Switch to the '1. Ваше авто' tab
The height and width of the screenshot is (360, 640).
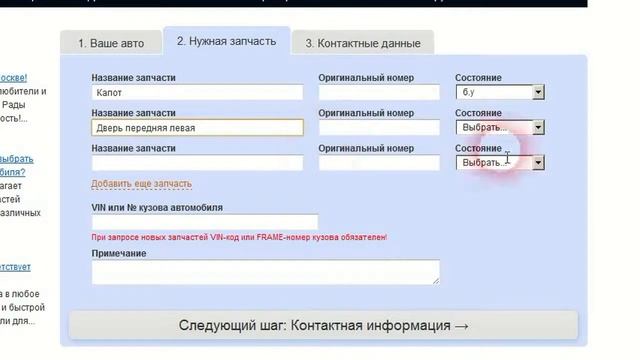tap(111, 42)
